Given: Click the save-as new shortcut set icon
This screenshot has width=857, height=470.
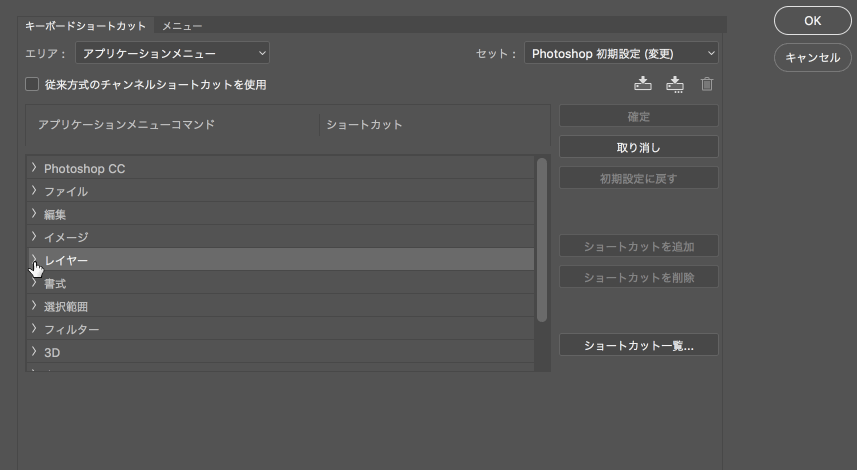Looking at the screenshot, I should pos(674,84).
